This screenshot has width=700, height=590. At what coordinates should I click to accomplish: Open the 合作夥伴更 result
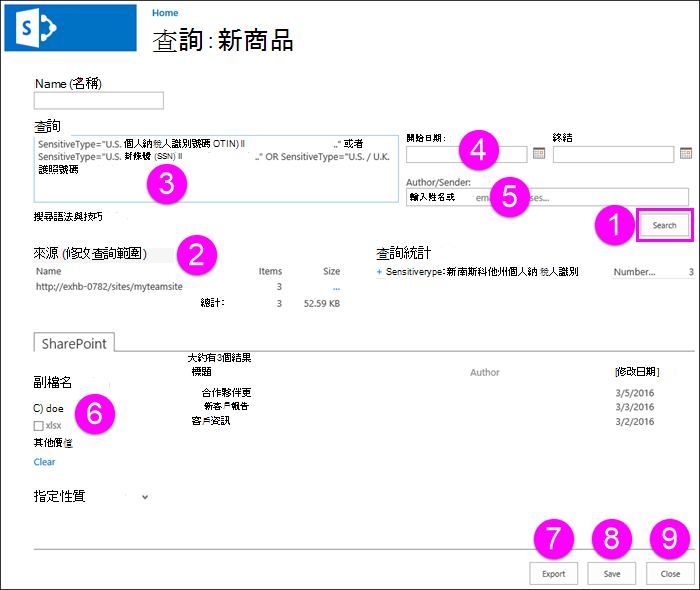pyautogui.click(x=226, y=392)
